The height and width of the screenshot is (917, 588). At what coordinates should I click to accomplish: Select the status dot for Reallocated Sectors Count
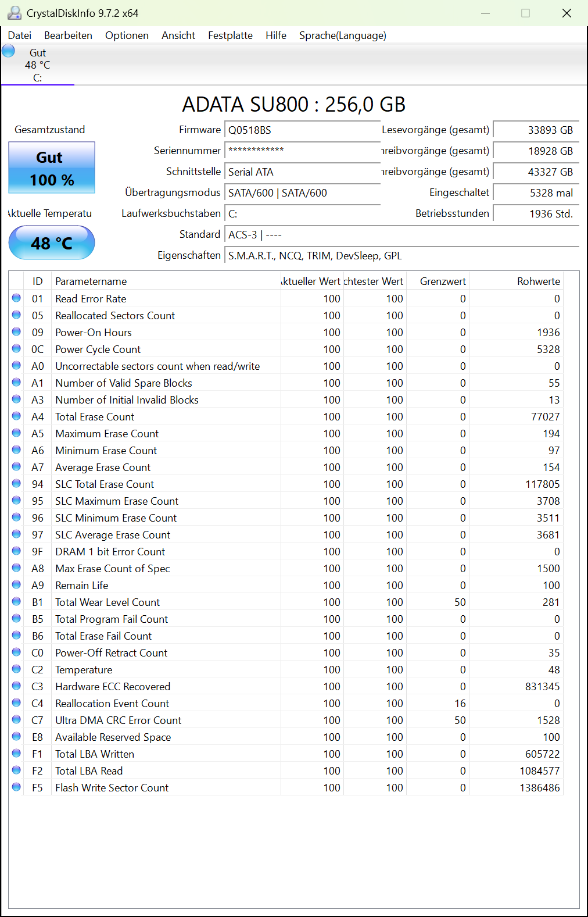pos(16,315)
